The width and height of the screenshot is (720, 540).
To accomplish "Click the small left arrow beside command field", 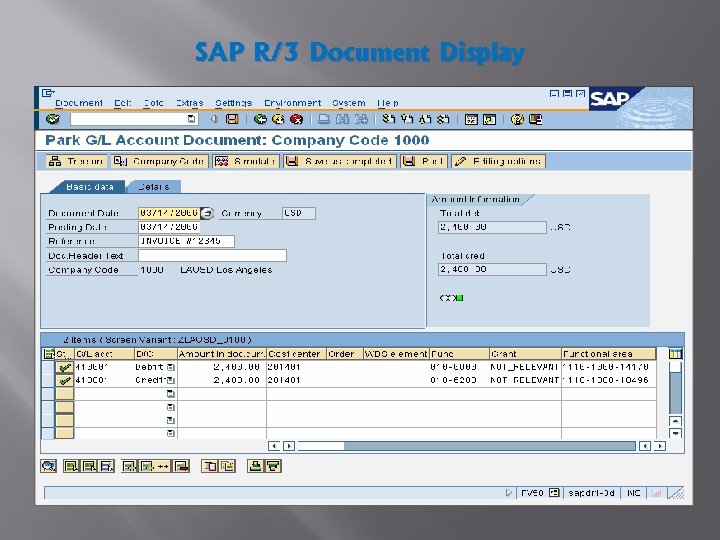I will 214,119.
